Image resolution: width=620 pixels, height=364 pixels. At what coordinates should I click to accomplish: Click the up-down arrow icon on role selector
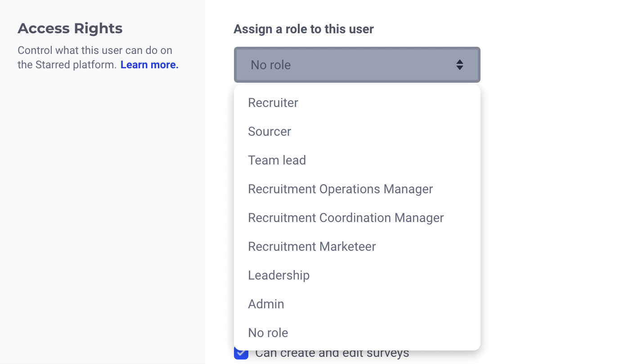[459, 65]
